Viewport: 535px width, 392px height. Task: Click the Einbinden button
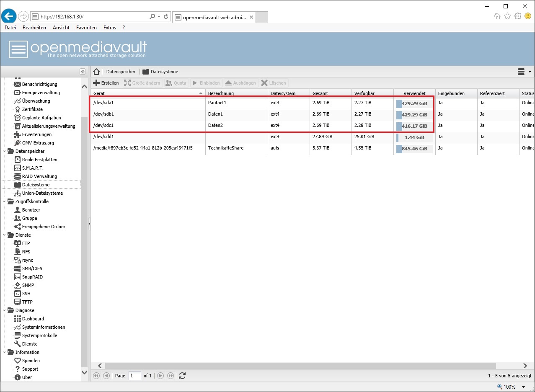pos(206,83)
